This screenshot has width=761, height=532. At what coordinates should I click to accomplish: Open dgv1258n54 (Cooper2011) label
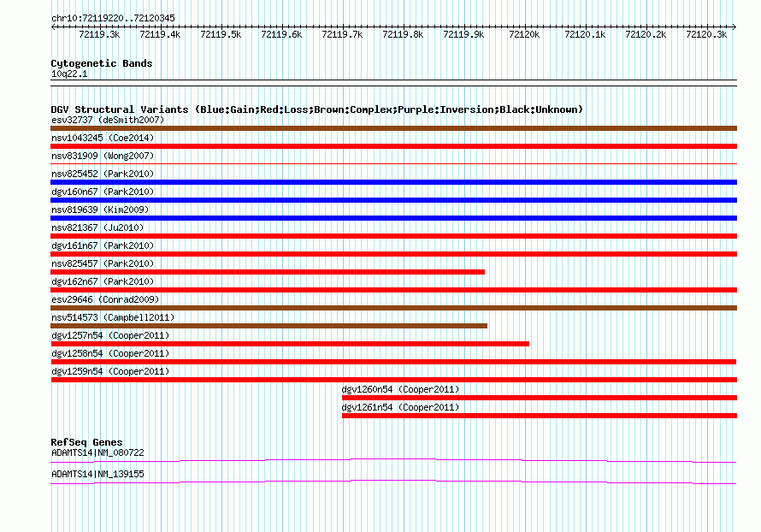[110, 353]
